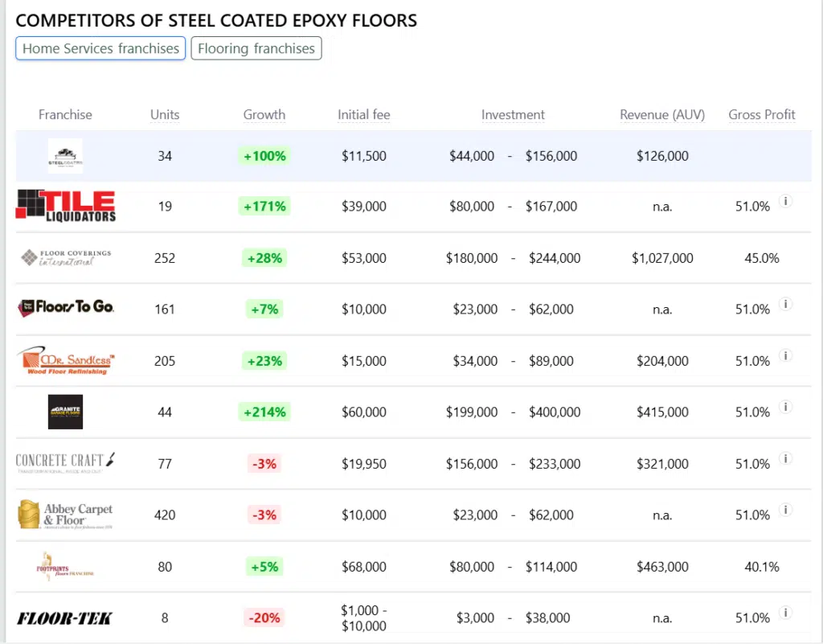823x644 pixels.
Task: Click the Tile Liquidators logo
Action: [x=65, y=206]
